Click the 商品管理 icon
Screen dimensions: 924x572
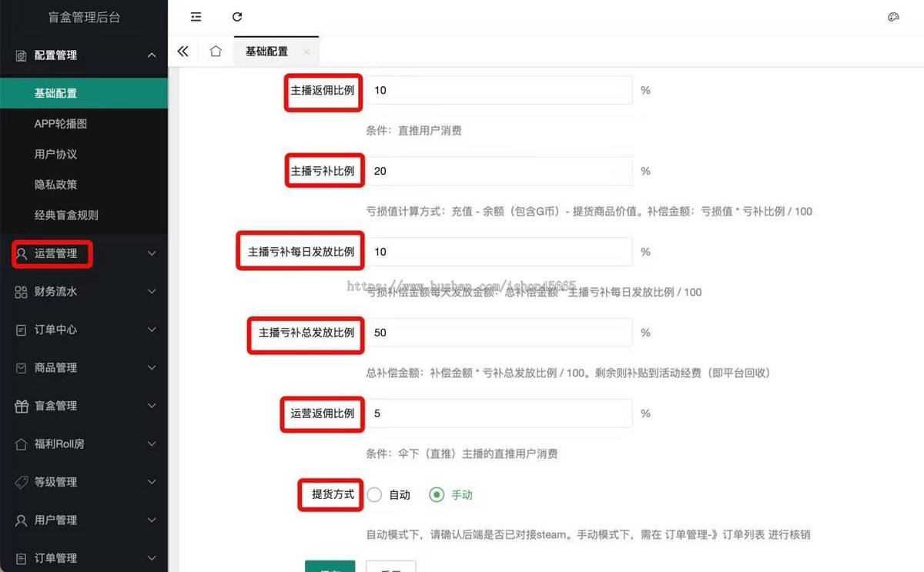pos(21,368)
